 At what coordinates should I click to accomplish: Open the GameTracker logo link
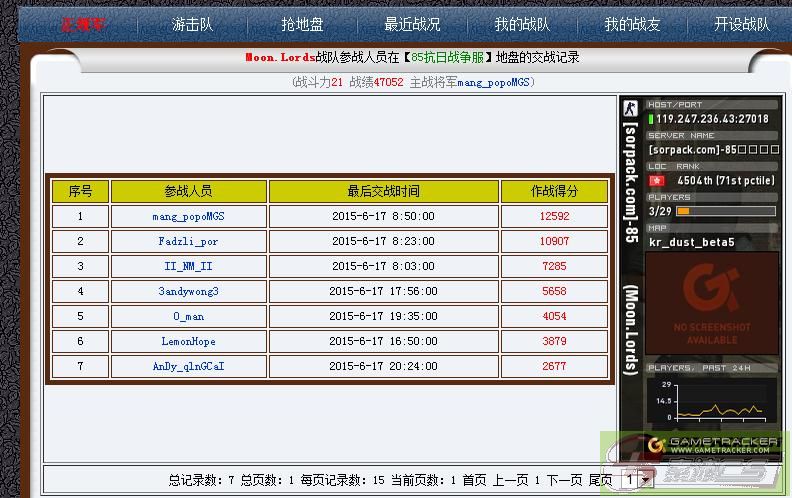(x=714, y=445)
